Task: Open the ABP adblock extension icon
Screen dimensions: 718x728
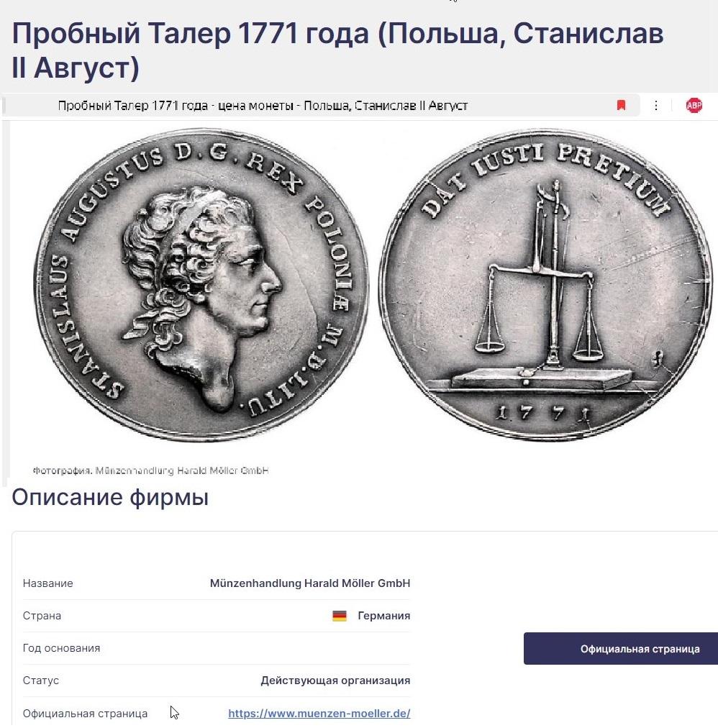Action: (x=694, y=106)
